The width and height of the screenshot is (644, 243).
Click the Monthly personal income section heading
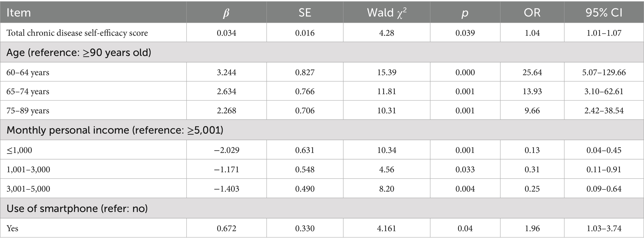pyautogui.click(x=115, y=130)
